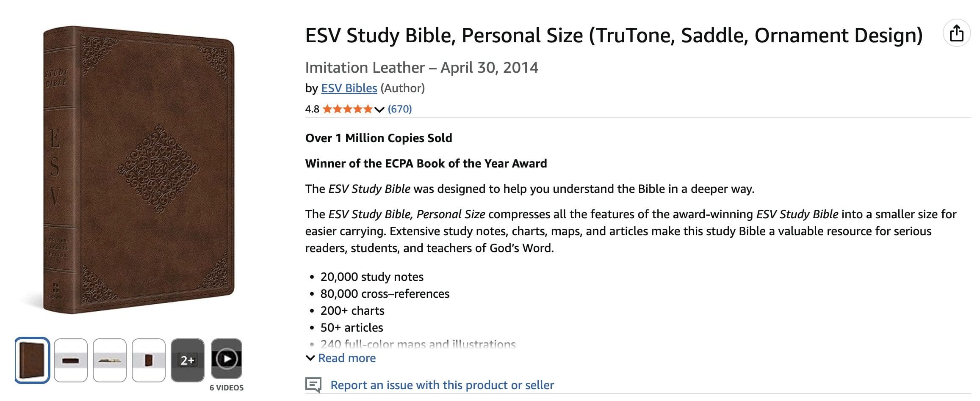The image size is (980, 401).
Task: Click the Read more text link
Action: pos(347,358)
